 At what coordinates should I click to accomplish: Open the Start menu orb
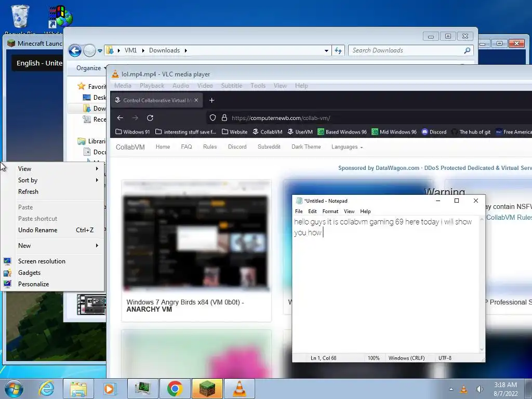pyautogui.click(x=14, y=389)
